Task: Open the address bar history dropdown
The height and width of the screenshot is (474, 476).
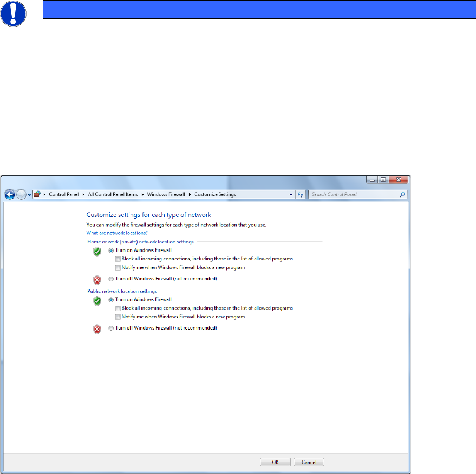Action: pyautogui.click(x=291, y=195)
